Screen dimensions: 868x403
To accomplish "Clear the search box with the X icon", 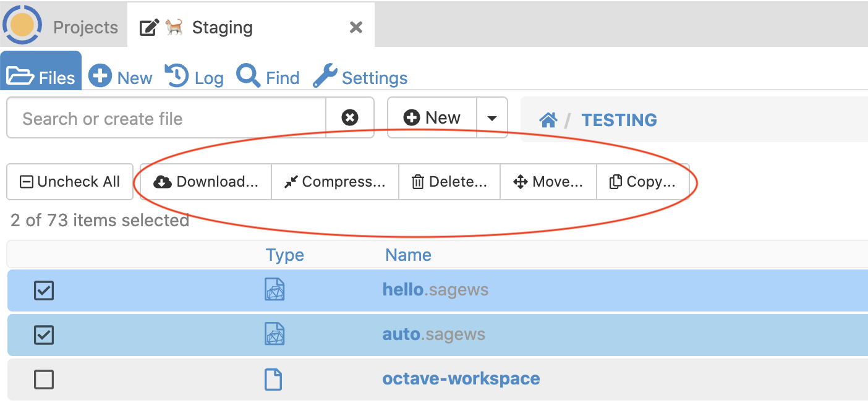I will pos(350,118).
